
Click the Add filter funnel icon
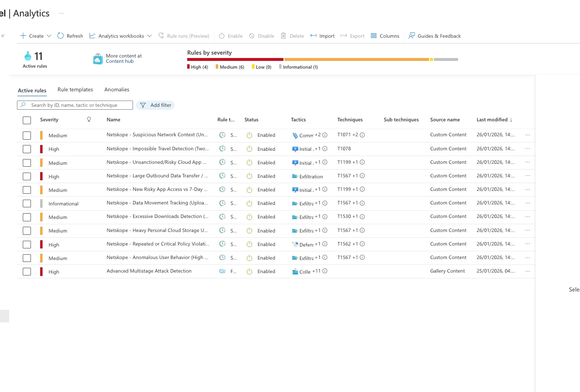coord(143,105)
